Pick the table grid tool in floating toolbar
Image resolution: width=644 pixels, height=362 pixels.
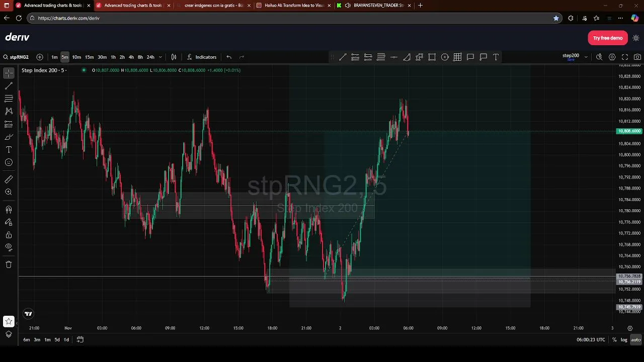click(x=457, y=57)
